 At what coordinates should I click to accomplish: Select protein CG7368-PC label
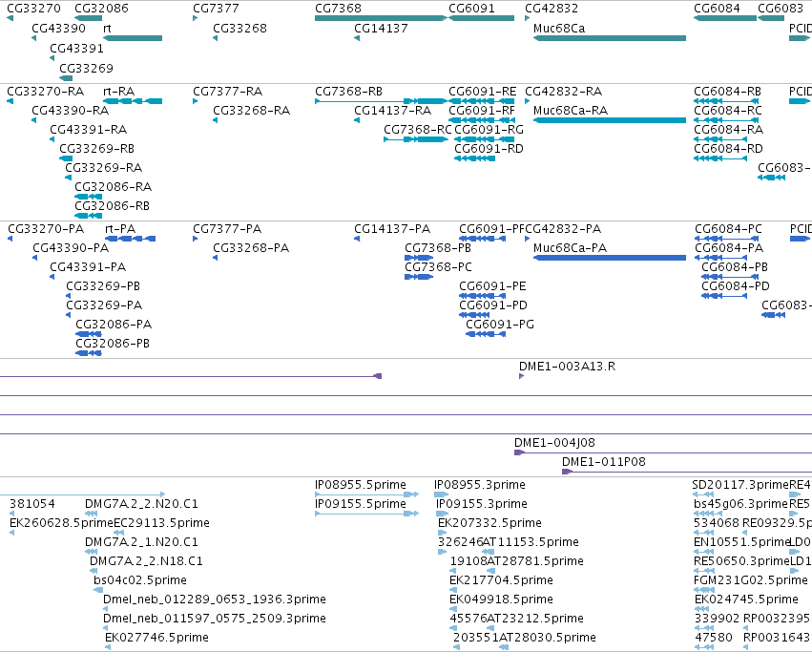[x=438, y=267]
